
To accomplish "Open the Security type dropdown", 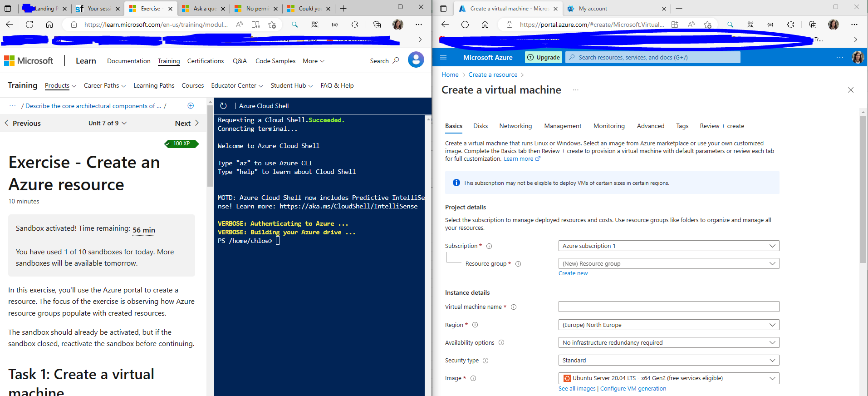I will coord(669,360).
